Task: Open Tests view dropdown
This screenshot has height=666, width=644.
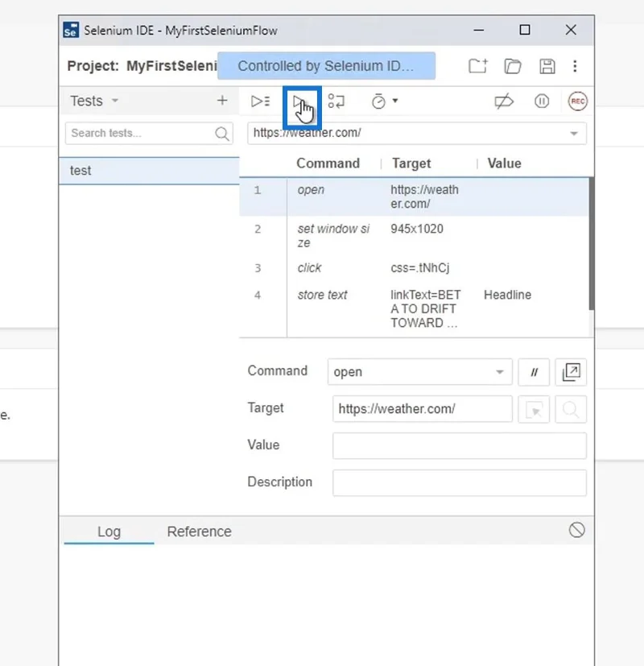Action: (x=94, y=101)
